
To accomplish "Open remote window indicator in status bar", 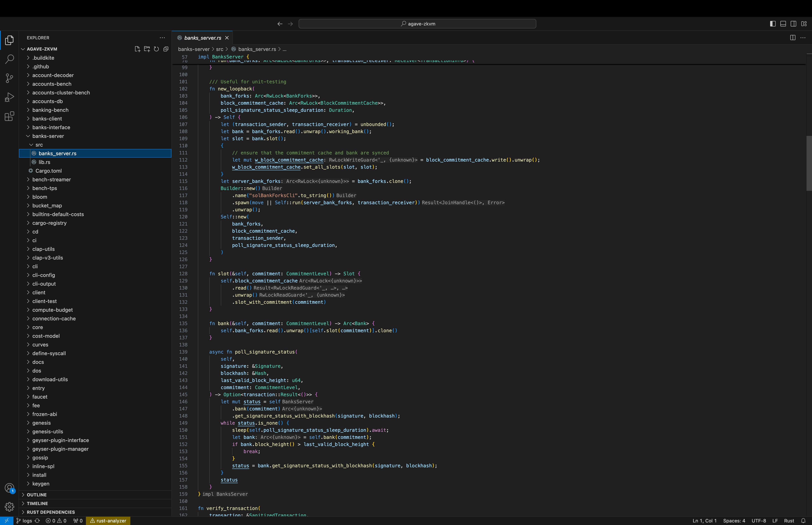I will (7, 521).
